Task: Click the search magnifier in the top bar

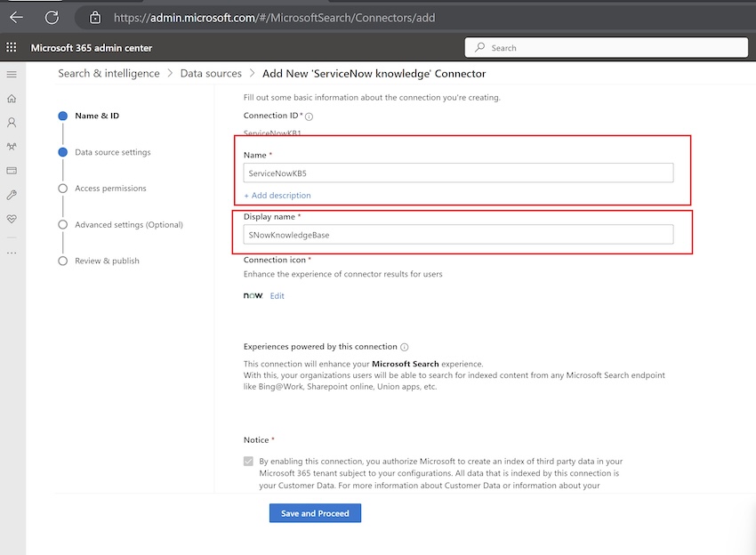Action: (x=478, y=46)
